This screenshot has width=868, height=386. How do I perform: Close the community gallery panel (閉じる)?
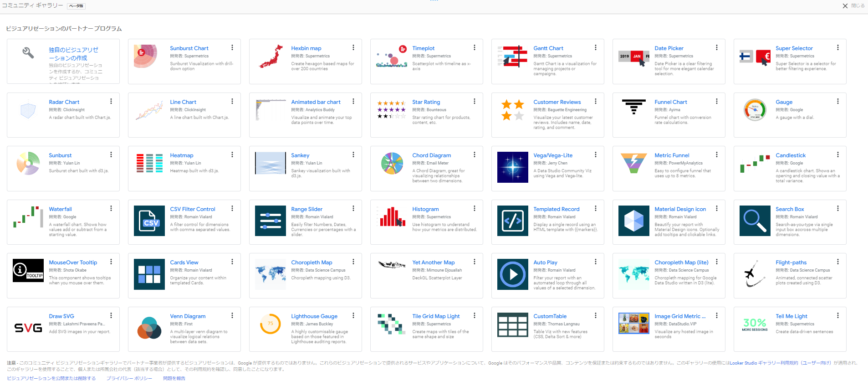coord(853,6)
